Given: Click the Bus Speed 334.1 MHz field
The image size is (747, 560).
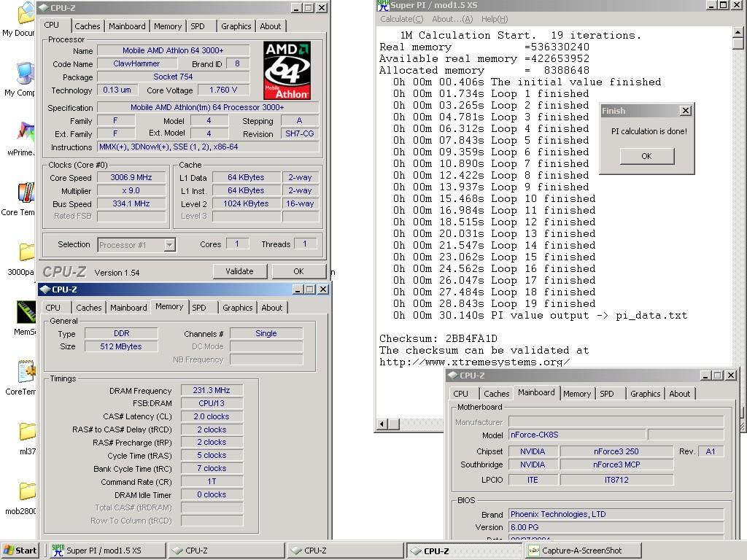Looking at the screenshot, I should (131, 203).
